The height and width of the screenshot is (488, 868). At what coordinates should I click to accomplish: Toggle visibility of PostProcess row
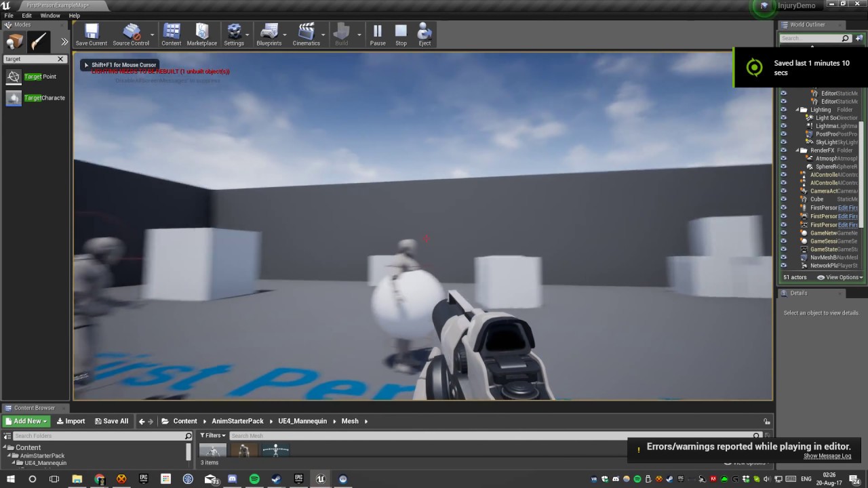(x=784, y=134)
